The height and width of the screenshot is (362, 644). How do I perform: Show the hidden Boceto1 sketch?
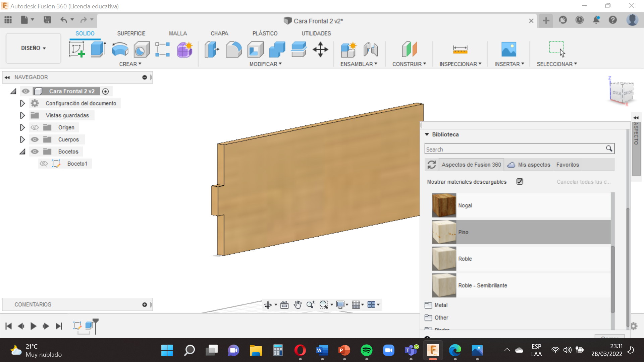[x=44, y=164]
